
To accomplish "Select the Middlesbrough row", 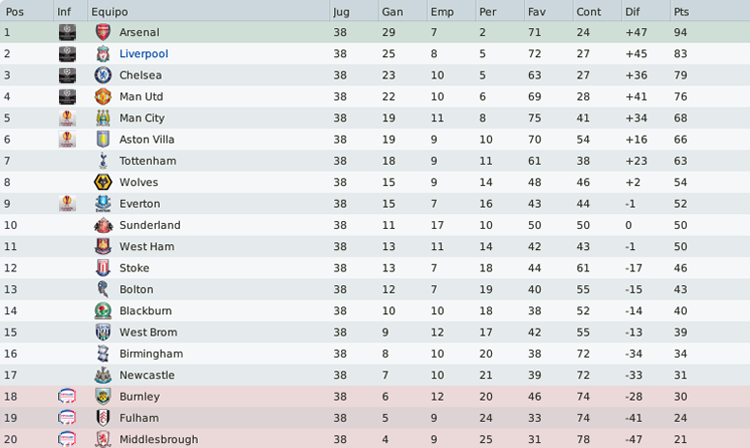I will pyautogui.click(x=375, y=438).
